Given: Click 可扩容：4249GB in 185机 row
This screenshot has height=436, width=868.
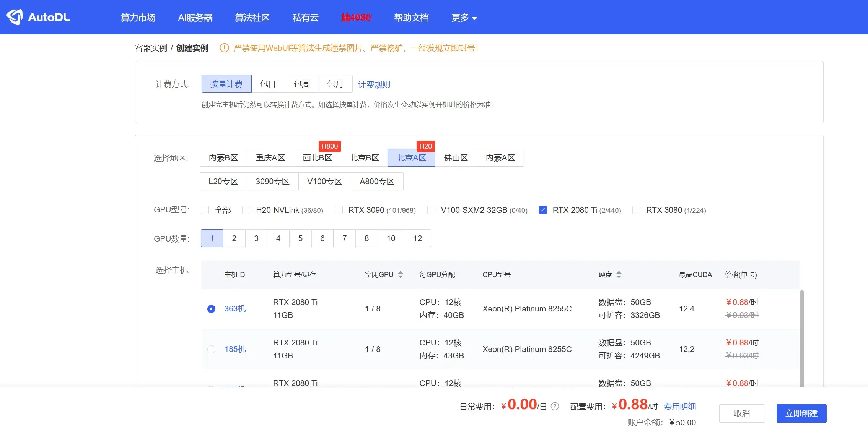Looking at the screenshot, I should tap(629, 356).
